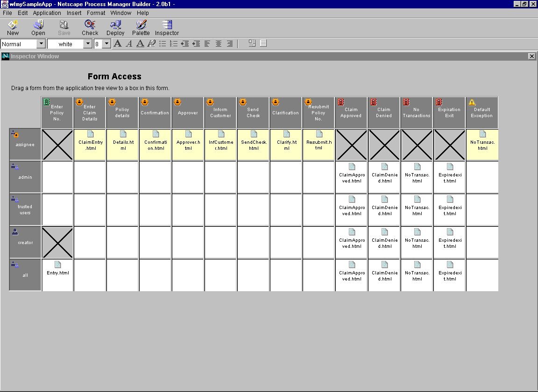538x392 pixels.
Task: Open the Format menu
Action: (x=96, y=13)
